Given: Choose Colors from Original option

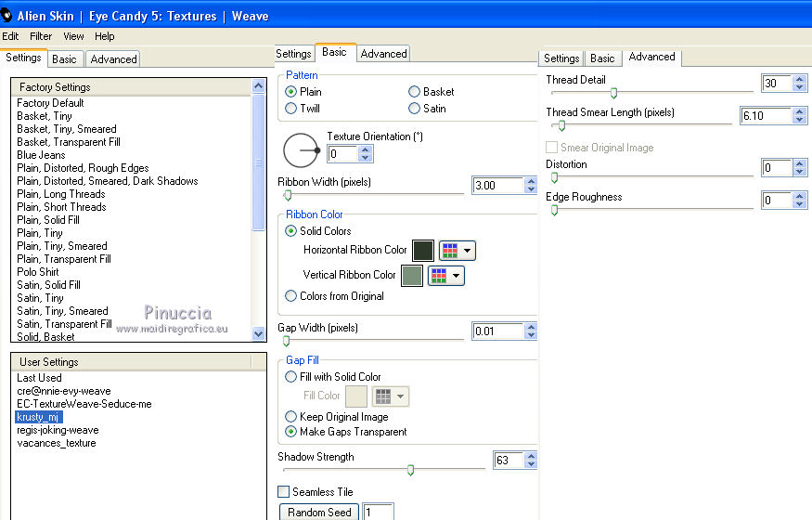Looking at the screenshot, I should point(291,296).
